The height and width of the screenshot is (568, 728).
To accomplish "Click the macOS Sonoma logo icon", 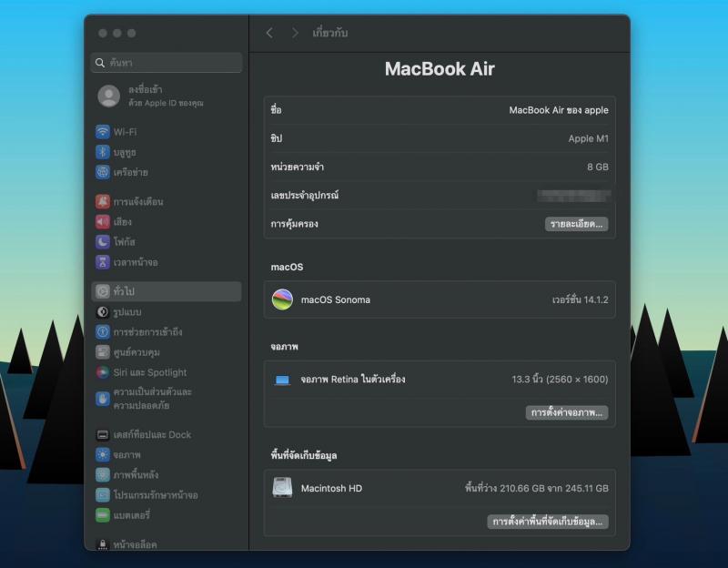I will [x=282, y=299].
